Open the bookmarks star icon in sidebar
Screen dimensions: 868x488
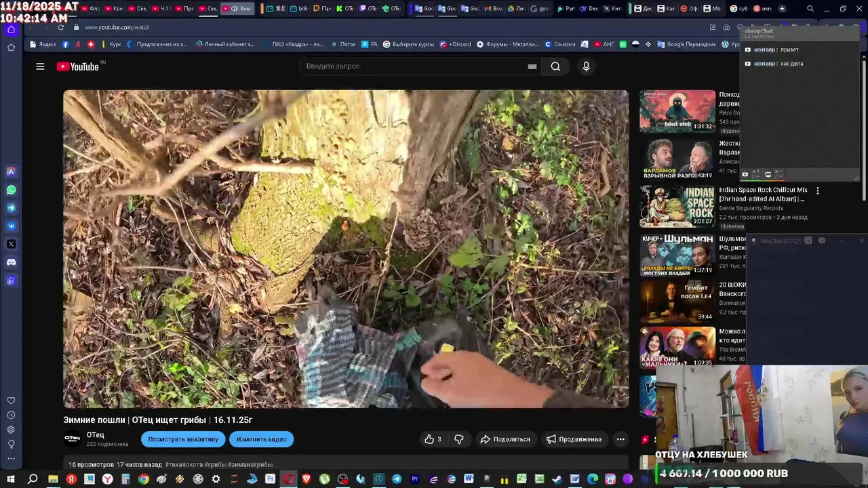pyautogui.click(x=11, y=47)
